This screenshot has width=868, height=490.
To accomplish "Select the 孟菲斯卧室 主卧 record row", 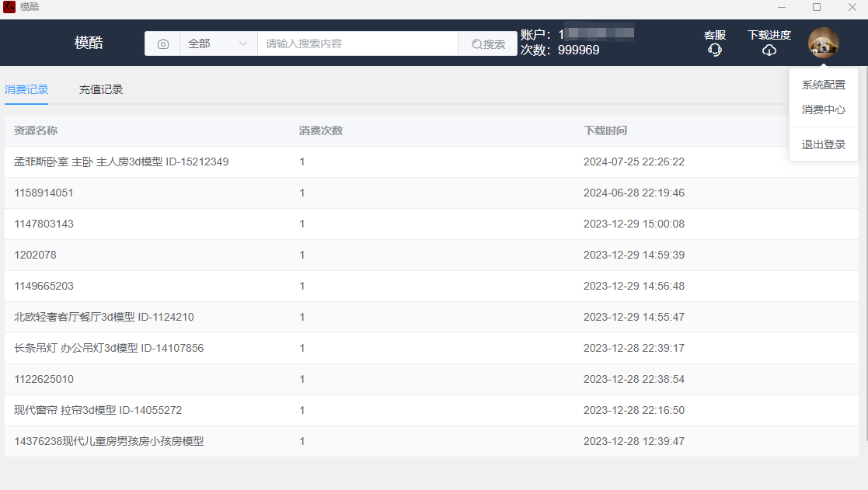I will [121, 162].
